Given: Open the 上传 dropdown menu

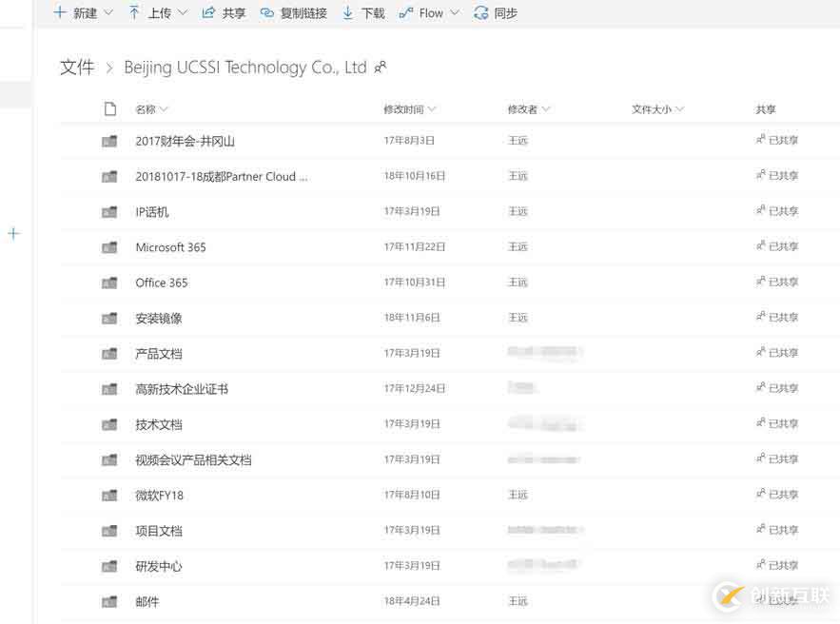Looking at the screenshot, I should coord(183,12).
